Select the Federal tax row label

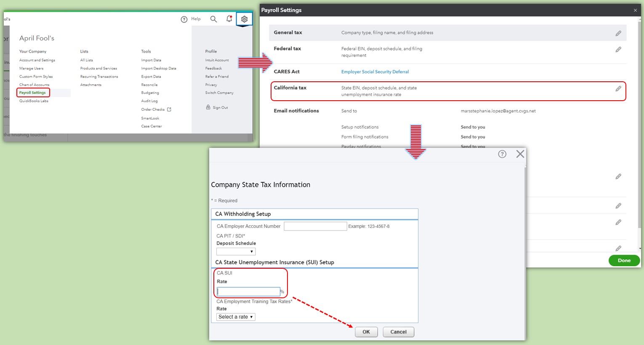[287, 48]
